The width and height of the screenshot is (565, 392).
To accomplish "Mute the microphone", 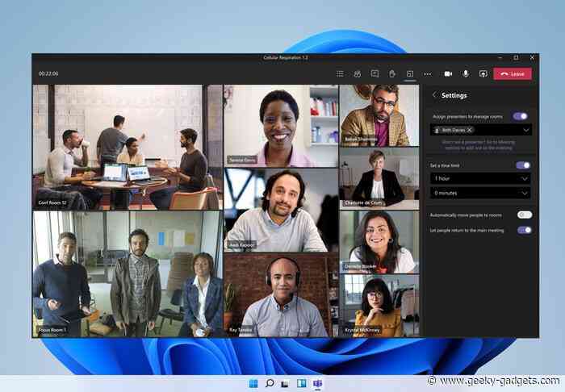I will pyautogui.click(x=466, y=73).
